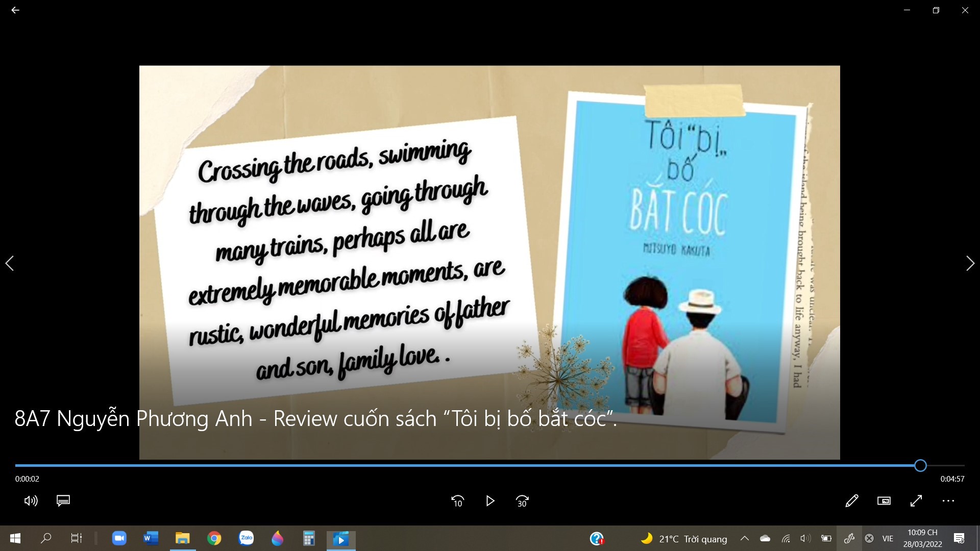Show the previous item with left chevron
The width and height of the screenshot is (980, 551).
point(10,263)
